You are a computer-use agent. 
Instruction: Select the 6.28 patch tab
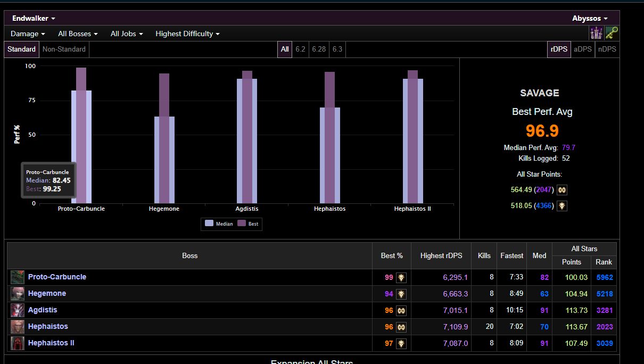319,49
